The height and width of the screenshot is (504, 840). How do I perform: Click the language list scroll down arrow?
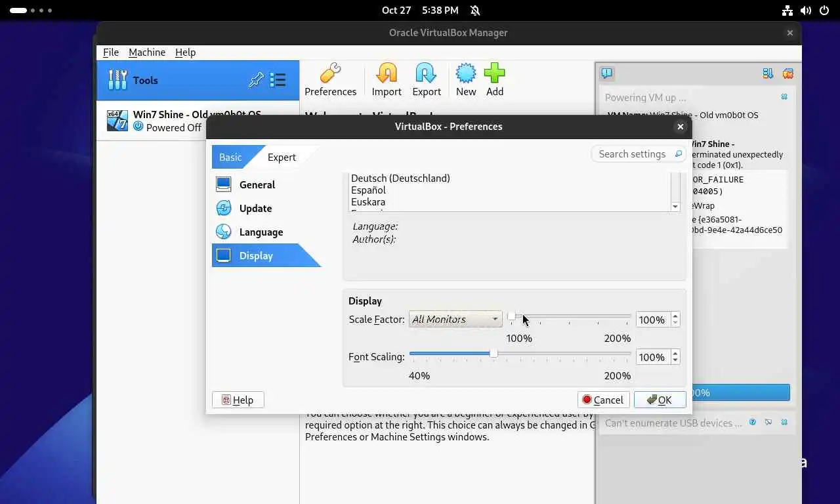tap(675, 207)
